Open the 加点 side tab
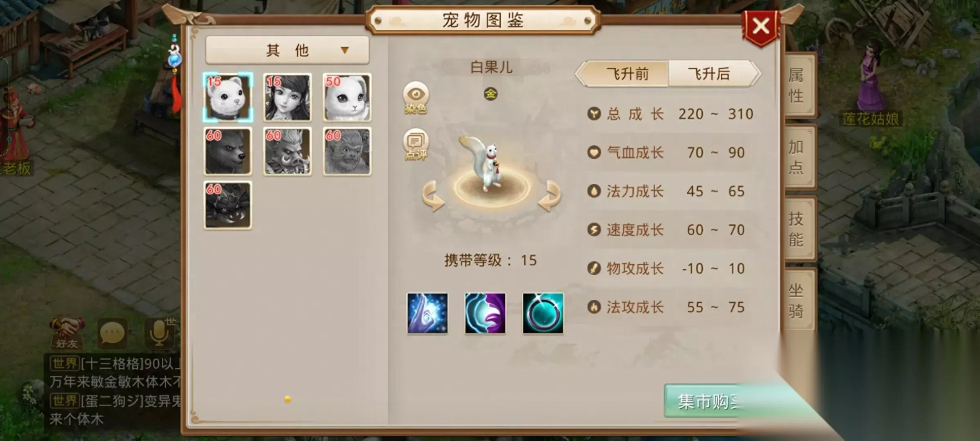The width and height of the screenshot is (980, 441). click(797, 158)
